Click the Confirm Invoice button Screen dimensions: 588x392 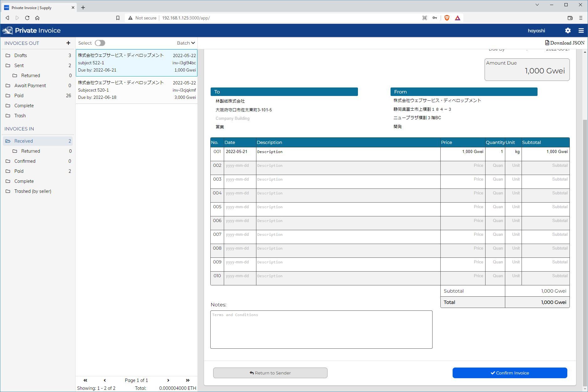tap(510, 373)
